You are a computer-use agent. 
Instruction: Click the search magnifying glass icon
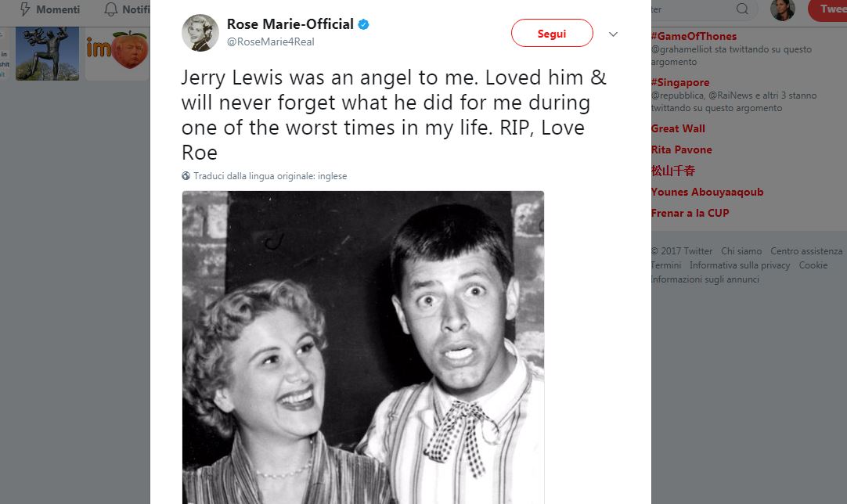pyautogui.click(x=741, y=10)
